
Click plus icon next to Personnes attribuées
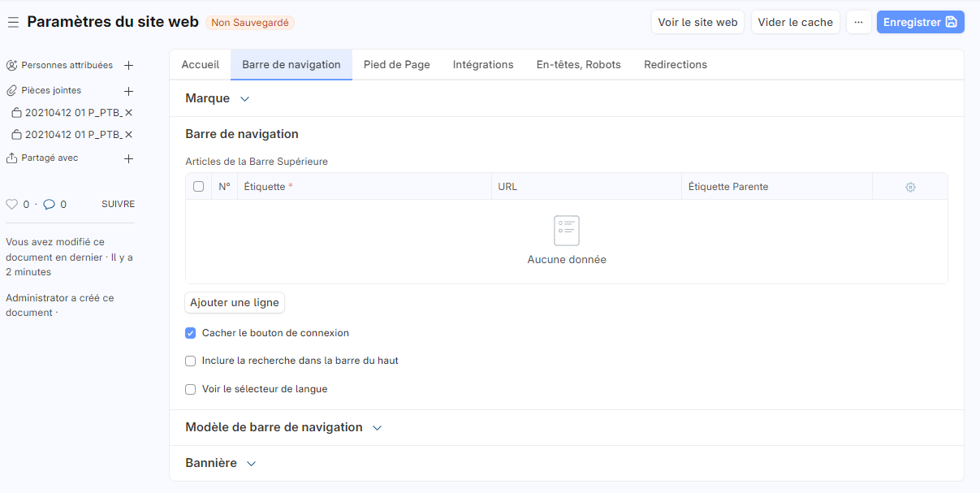coord(128,65)
